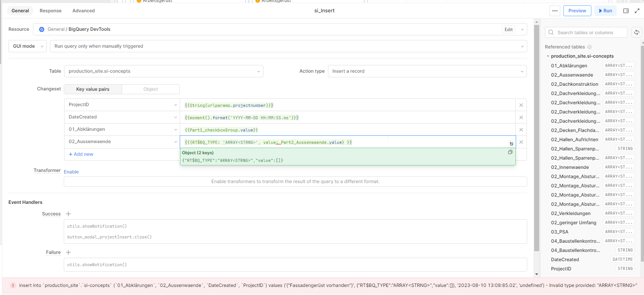The width and height of the screenshot is (644, 295).
Task: Click the refresh schema icon
Action: click(636, 33)
